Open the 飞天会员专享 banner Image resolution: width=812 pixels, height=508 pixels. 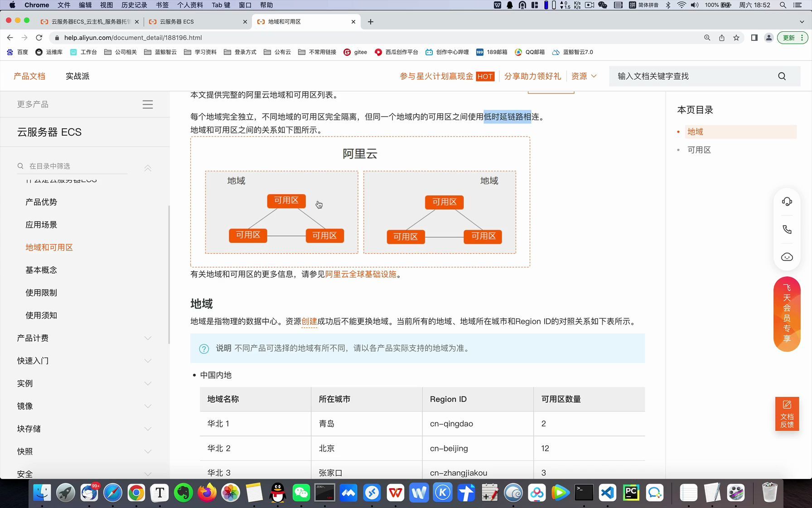coord(787,314)
